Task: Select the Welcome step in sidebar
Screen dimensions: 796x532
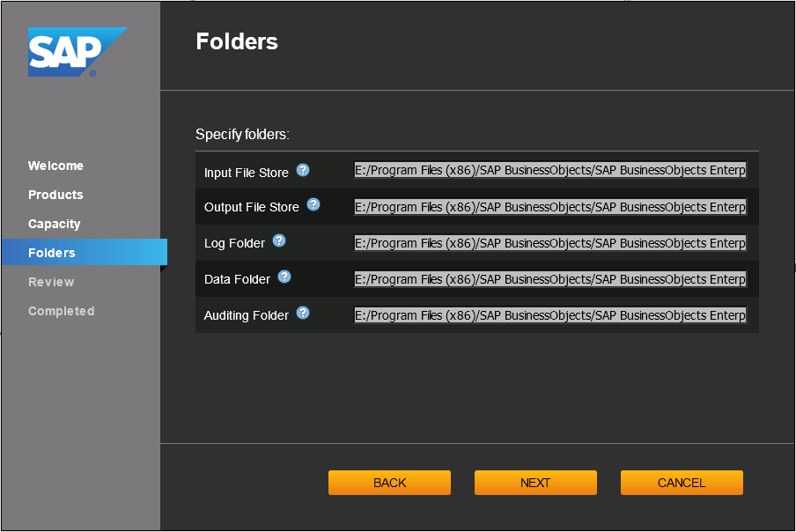Action: click(x=55, y=166)
